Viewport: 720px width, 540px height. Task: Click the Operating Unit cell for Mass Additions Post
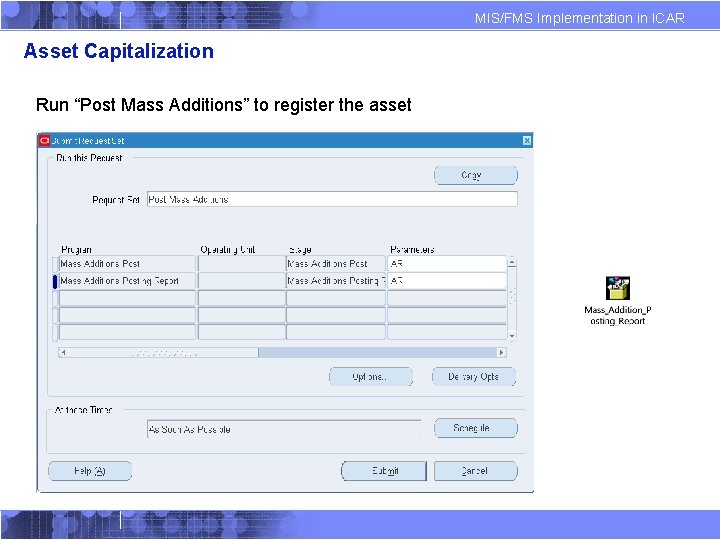[x=242, y=264]
